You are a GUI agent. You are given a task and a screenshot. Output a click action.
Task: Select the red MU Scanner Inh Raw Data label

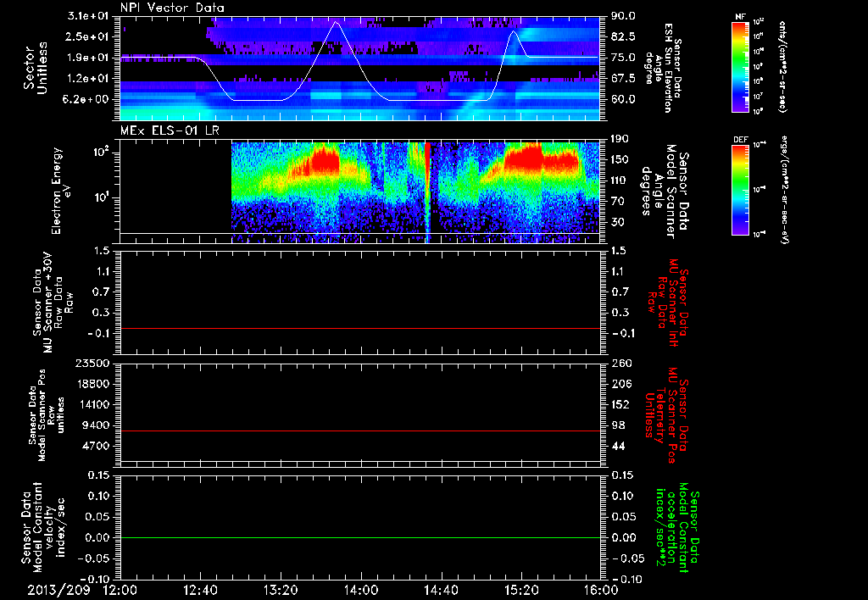(x=668, y=303)
